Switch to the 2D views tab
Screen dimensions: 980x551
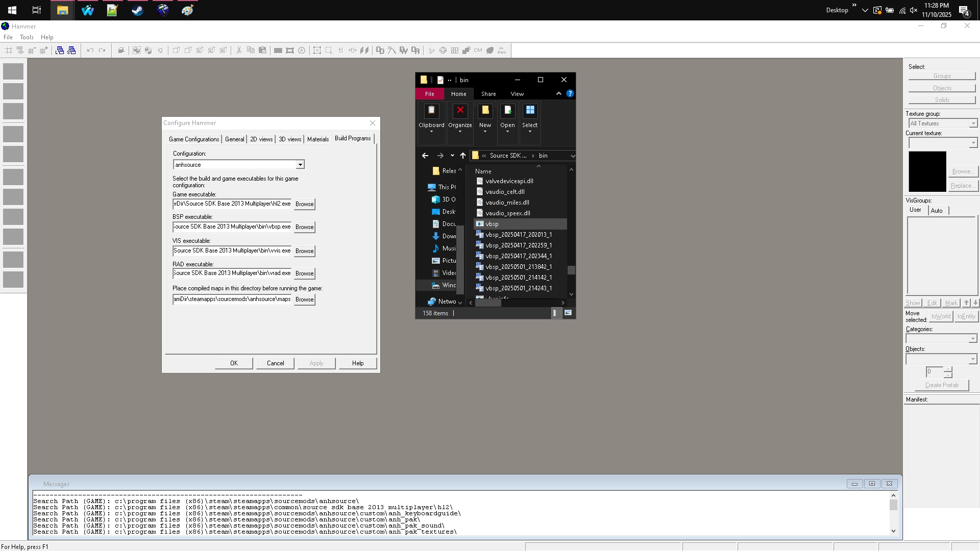click(x=261, y=139)
